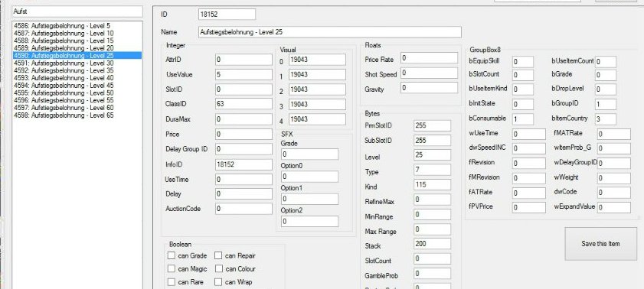Click the Price integer field
The height and width of the screenshot is (289, 644).
pos(244,134)
